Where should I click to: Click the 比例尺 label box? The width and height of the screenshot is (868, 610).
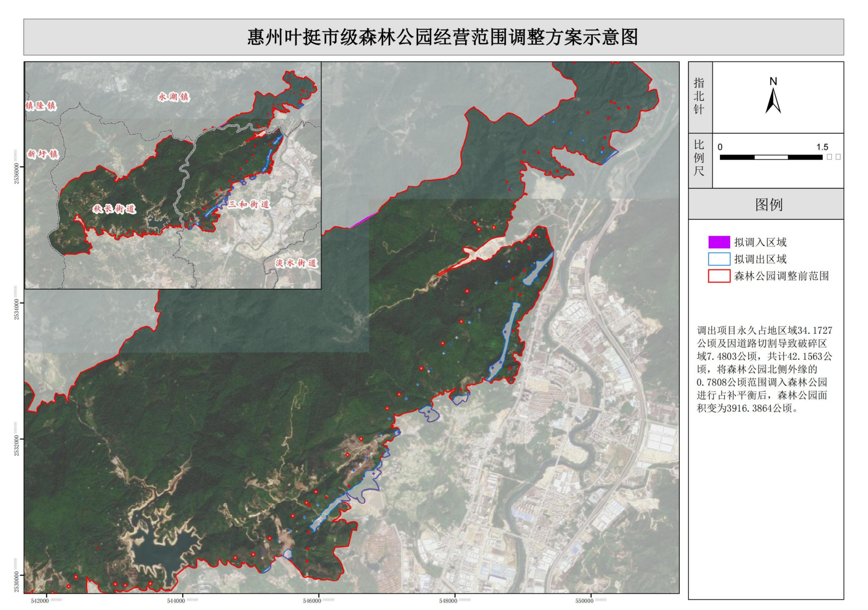tap(699, 158)
